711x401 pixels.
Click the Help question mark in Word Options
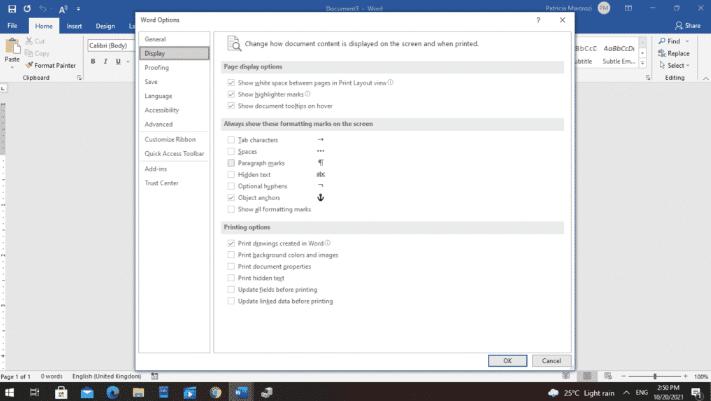click(538, 20)
